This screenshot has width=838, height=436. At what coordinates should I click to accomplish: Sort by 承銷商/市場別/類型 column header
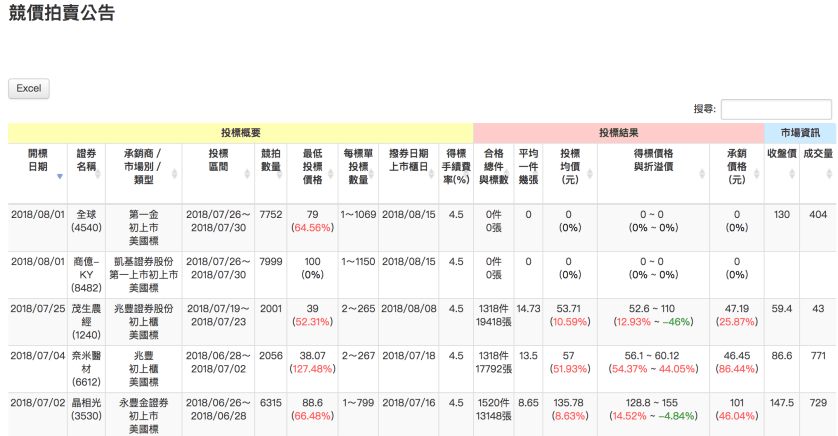tap(149, 166)
